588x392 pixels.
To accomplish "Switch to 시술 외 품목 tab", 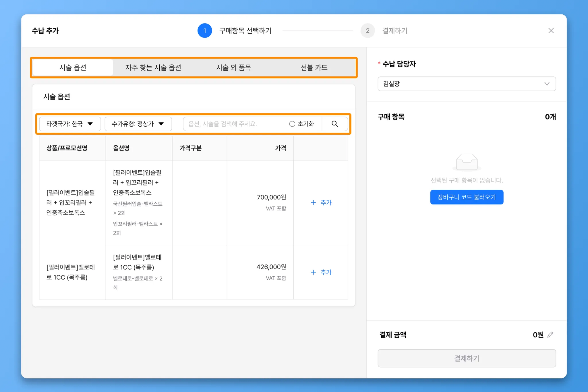I will click(x=233, y=67).
